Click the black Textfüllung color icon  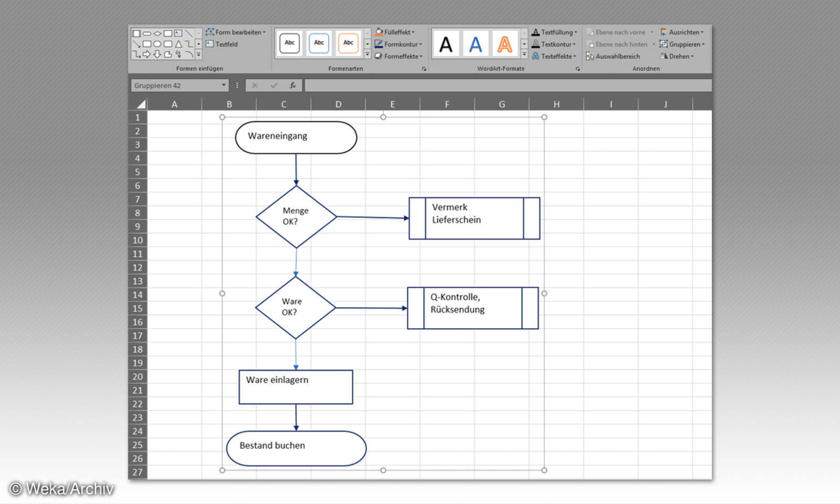pos(536,32)
